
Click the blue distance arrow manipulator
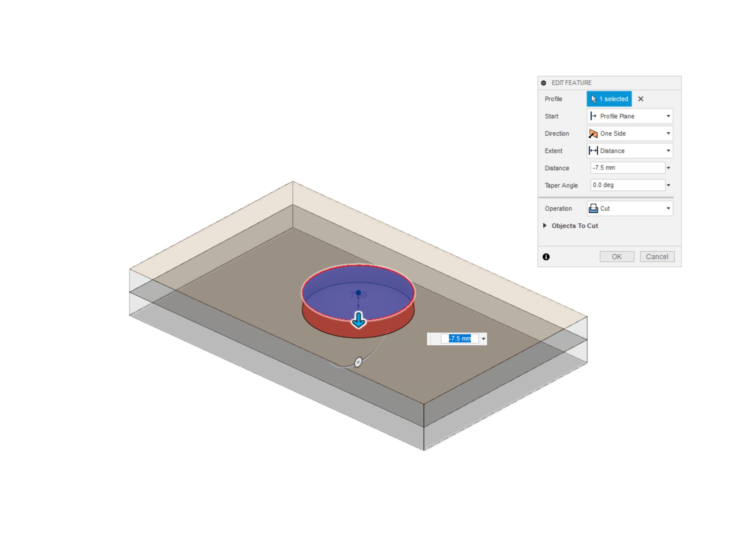(359, 320)
